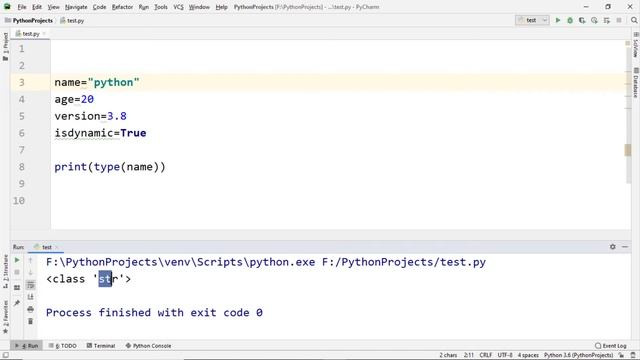Click the down arrow in Run console gutter
The width and height of the screenshot is (640, 360).
point(30,272)
